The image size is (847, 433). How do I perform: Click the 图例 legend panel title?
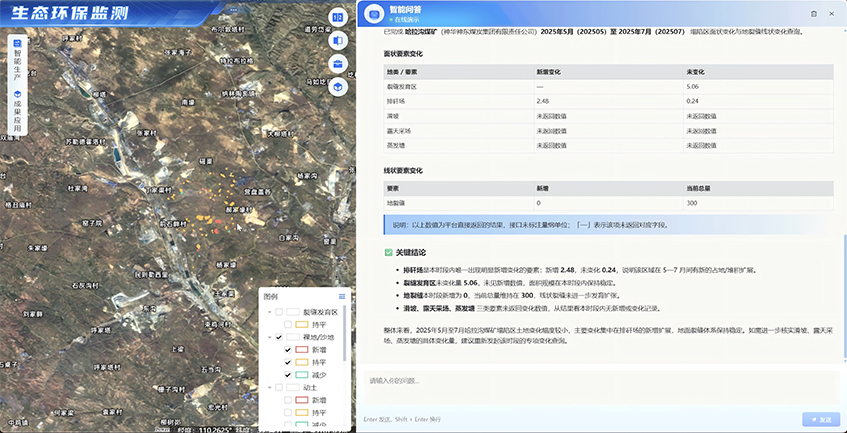(x=270, y=296)
